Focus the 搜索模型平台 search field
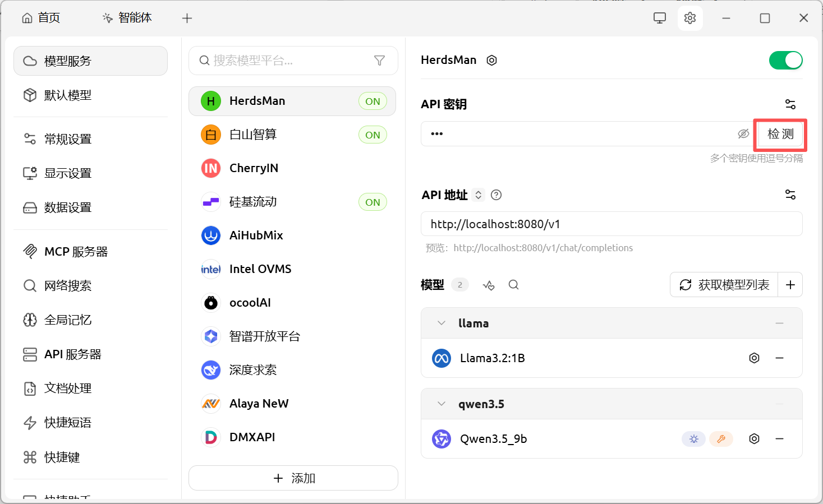The image size is (823, 504). pos(293,61)
